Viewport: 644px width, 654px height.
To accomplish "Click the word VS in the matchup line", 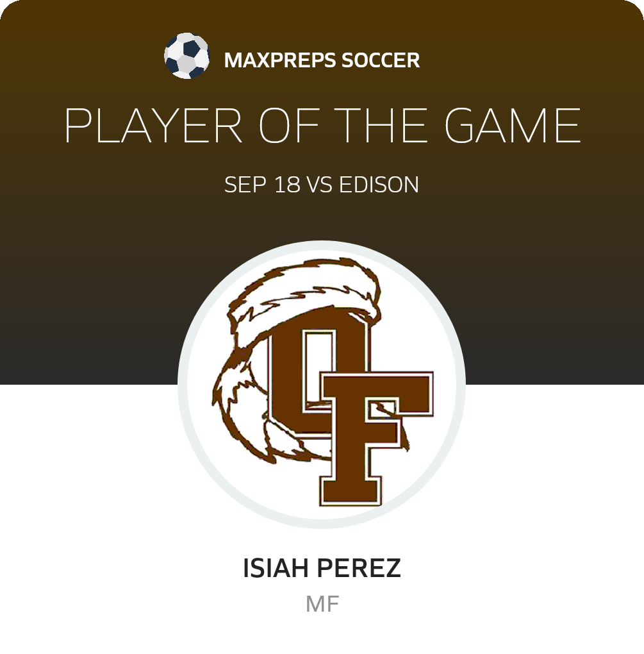I will tap(319, 185).
